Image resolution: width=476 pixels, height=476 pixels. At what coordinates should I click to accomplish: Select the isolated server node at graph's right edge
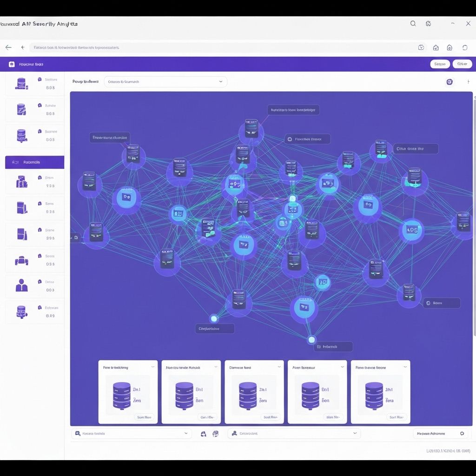(x=463, y=222)
